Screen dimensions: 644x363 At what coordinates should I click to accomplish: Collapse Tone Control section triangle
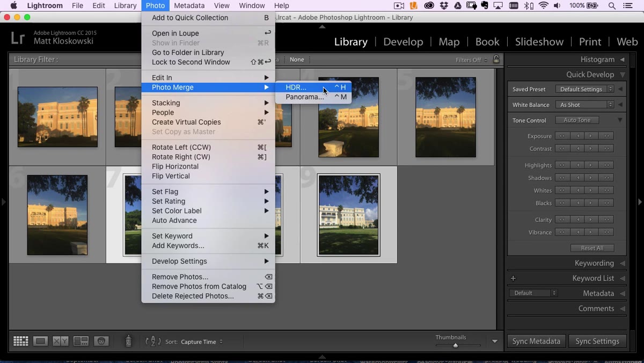[x=620, y=120]
